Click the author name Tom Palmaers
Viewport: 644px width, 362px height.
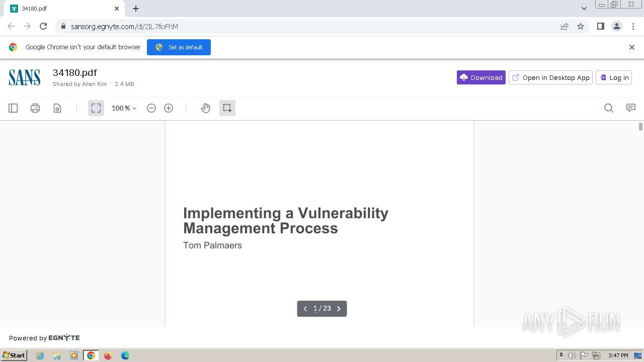tap(212, 245)
